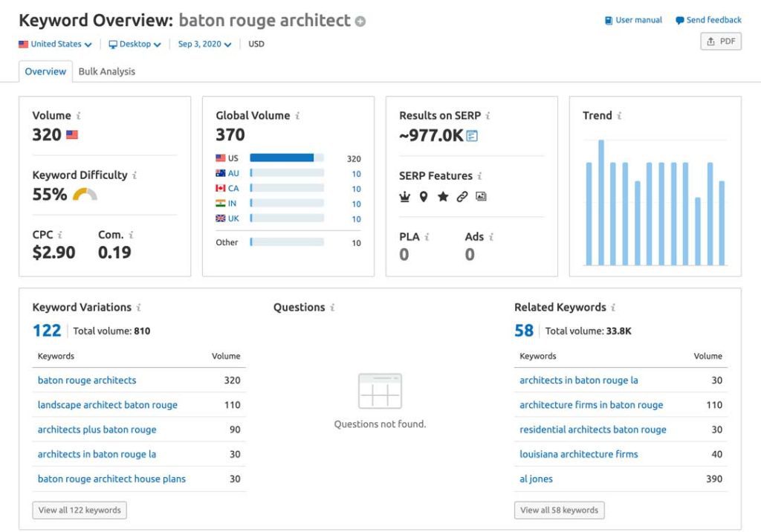Screen dimensions: 761x532
Task: Click the sitelinks chain icon in SERP Features
Action: [462, 196]
